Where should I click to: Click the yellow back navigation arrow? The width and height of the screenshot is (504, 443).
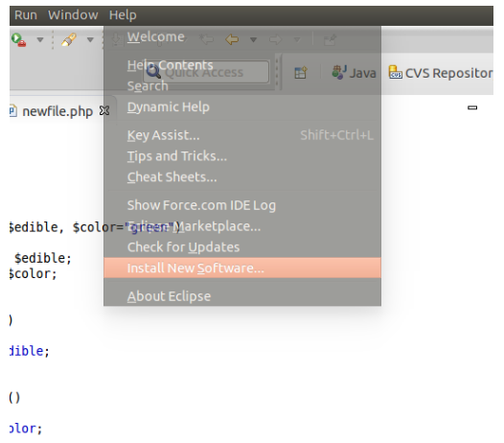(232, 39)
